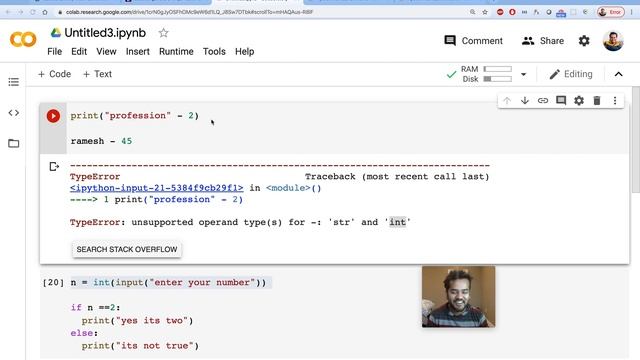Reload the browser page

tap(33, 12)
